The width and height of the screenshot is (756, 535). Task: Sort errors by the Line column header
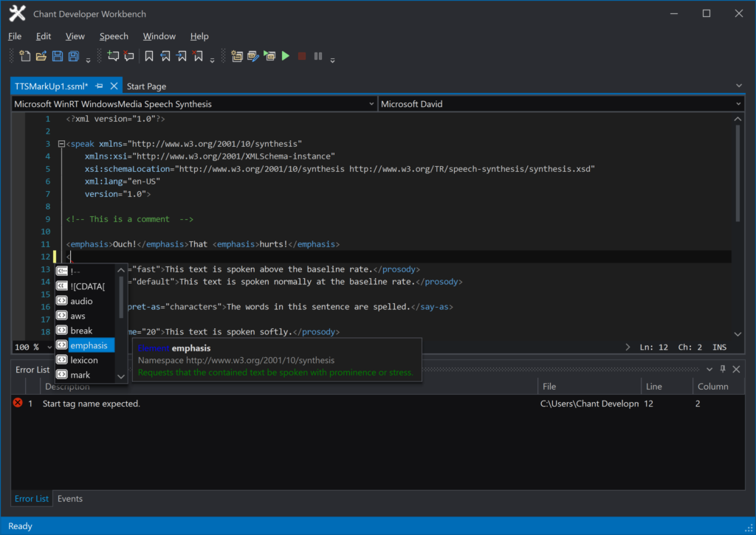667,386
